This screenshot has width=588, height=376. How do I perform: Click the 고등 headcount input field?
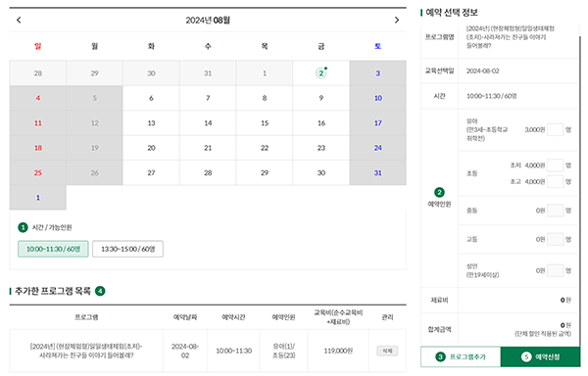point(555,239)
